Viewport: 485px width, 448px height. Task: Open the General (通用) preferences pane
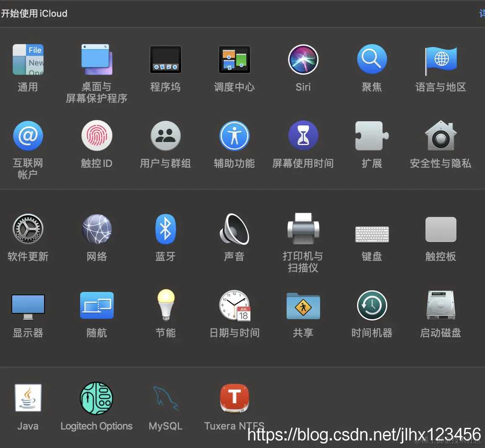[28, 60]
